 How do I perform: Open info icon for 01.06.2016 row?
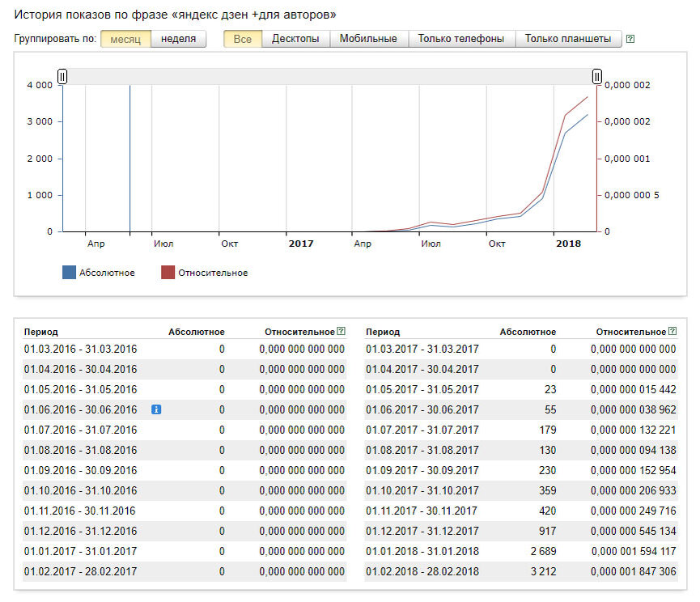156,409
